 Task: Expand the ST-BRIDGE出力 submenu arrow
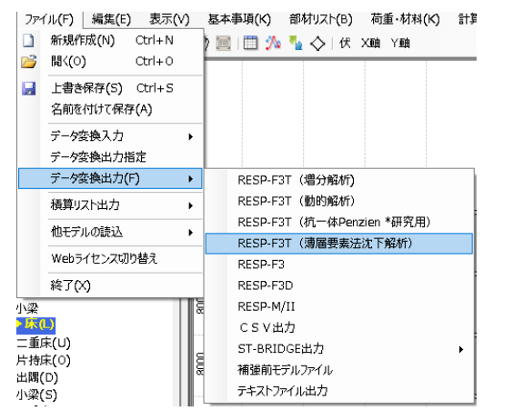(x=461, y=349)
